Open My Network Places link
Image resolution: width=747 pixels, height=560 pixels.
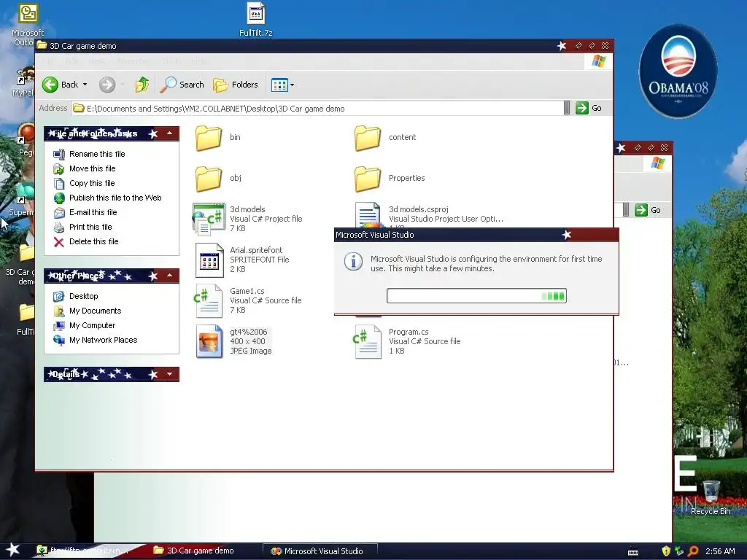point(103,340)
